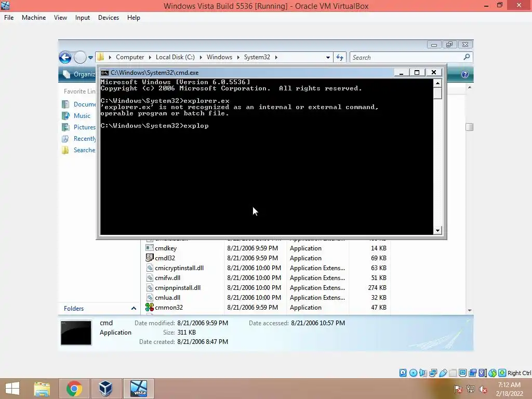Expand the System32 breadcrumb arrow
Viewport: 532px width, 399px height.
(x=276, y=57)
